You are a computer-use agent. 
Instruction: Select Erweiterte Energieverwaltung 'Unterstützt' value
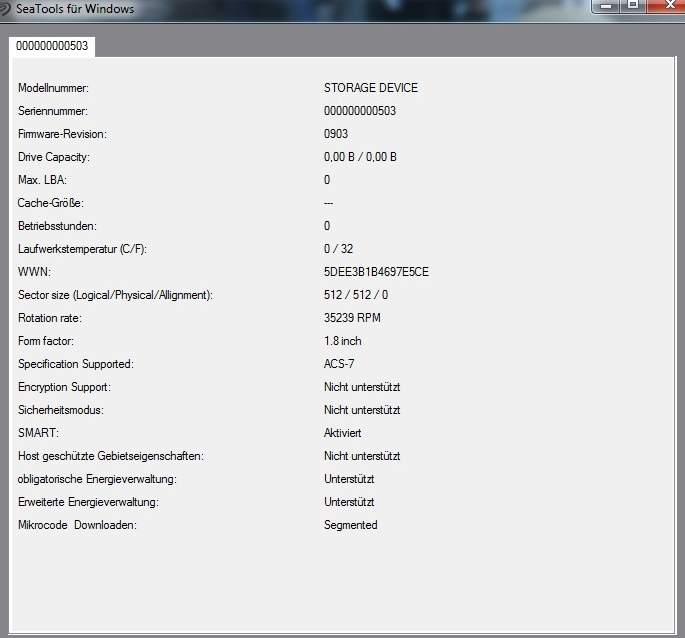349,502
